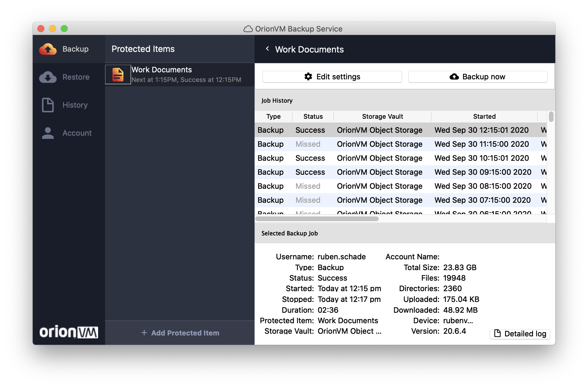The height and width of the screenshot is (388, 588).
Task: Select the Success job at 10:15:01
Action: [401, 158]
